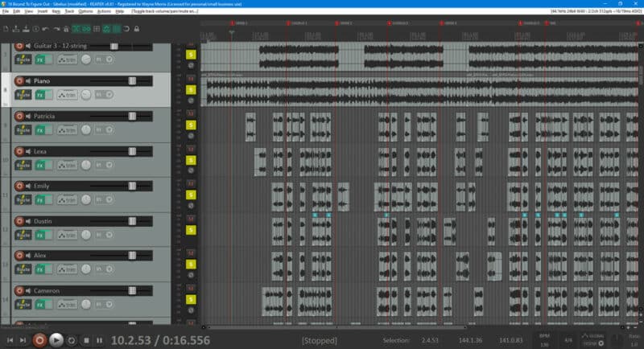This screenshot has height=349, width=644.
Task: Click the circular arrow icon beside padlock
Action: click(126, 29)
